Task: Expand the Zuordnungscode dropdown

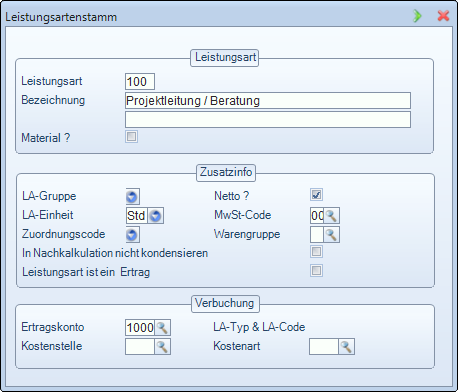Action: click(x=132, y=235)
